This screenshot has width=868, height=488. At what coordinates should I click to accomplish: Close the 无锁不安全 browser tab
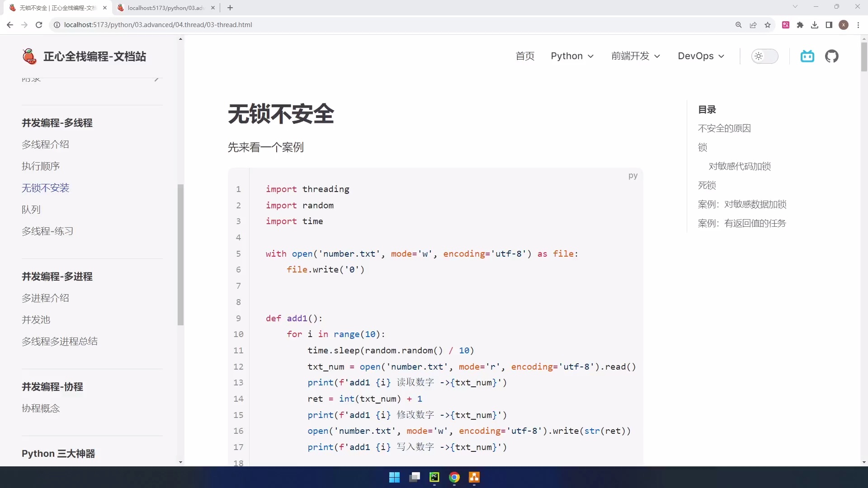pos(105,8)
